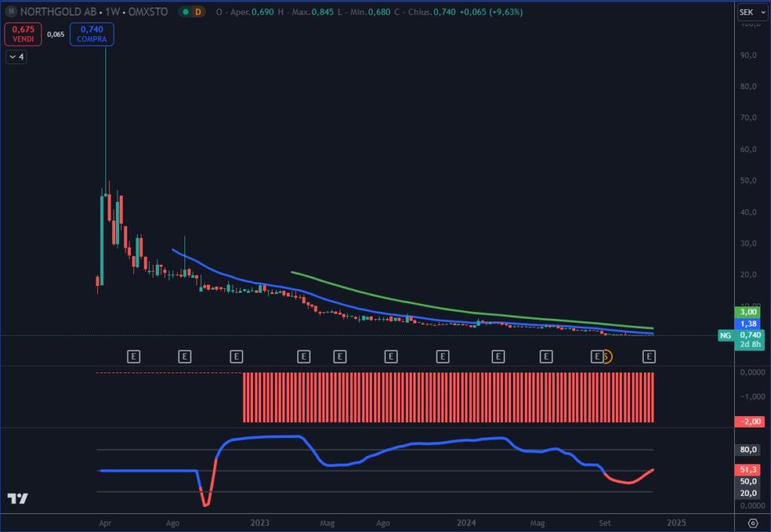Click the orange S split marker

[x=605, y=356]
